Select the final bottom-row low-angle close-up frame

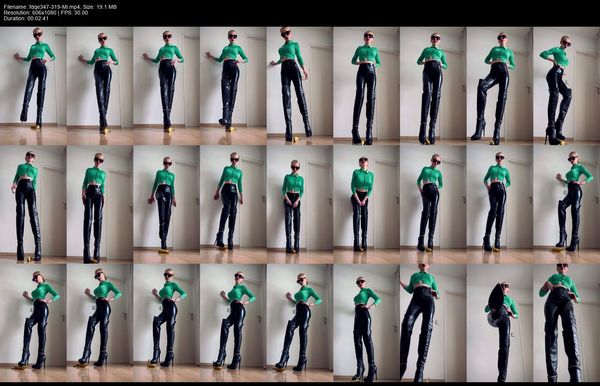[x=566, y=323]
